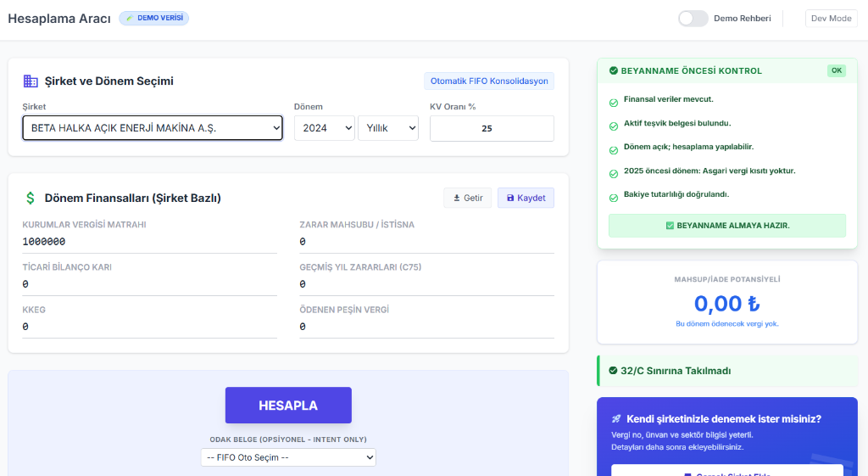This screenshot has width=868, height=476.
Task: Click the check icon next to Bakiye tutarlılığı doğrulandı
Action: click(x=614, y=197)
